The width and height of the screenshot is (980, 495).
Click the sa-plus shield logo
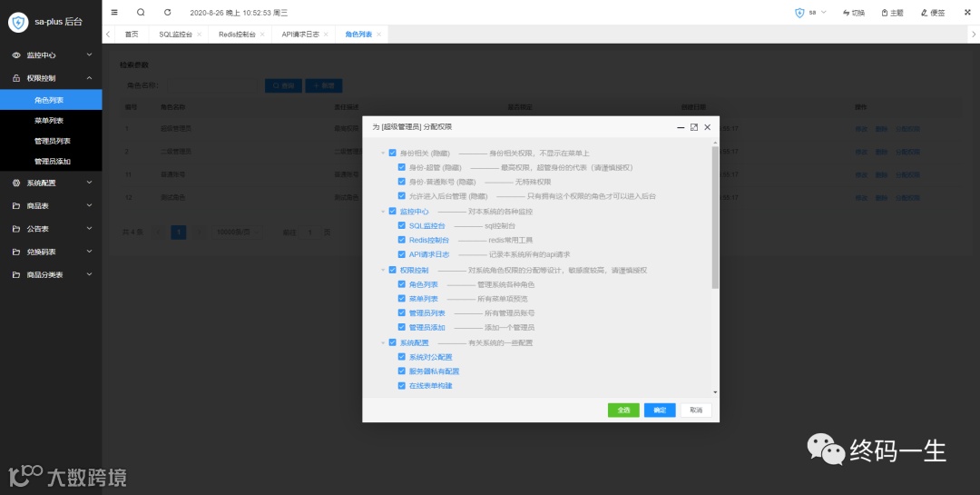[18, 23]
